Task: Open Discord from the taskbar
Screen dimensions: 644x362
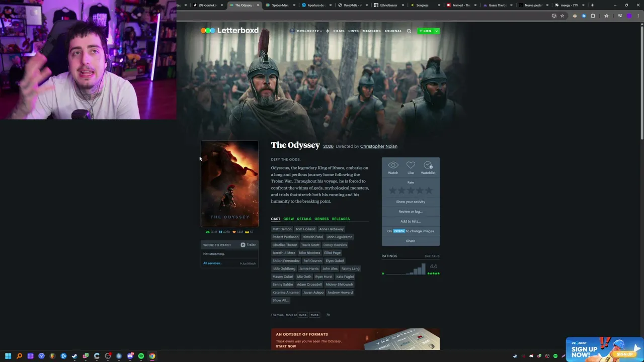Action: click(130, 356)
